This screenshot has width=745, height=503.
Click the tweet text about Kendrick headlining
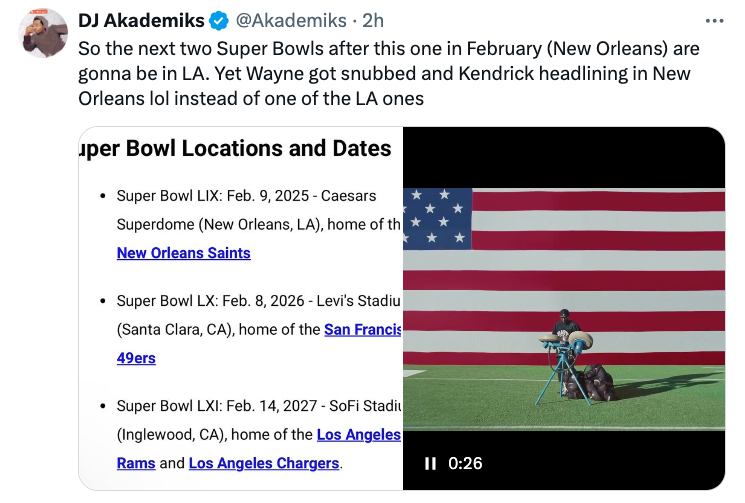point(384,74)
